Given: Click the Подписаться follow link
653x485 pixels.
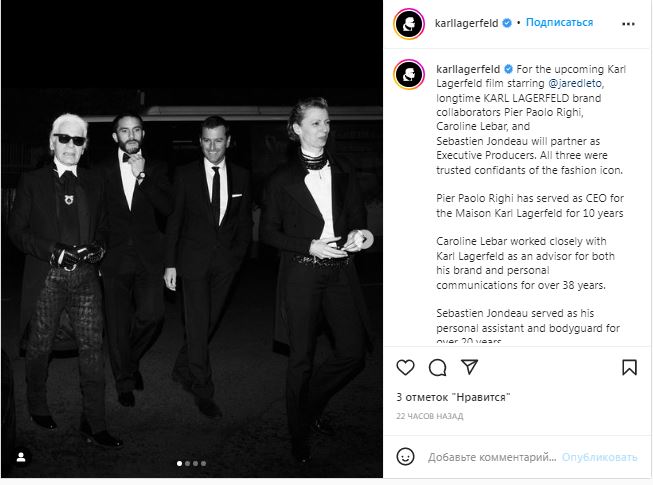Looking at the screenshot, I should (x=559, y=22).
